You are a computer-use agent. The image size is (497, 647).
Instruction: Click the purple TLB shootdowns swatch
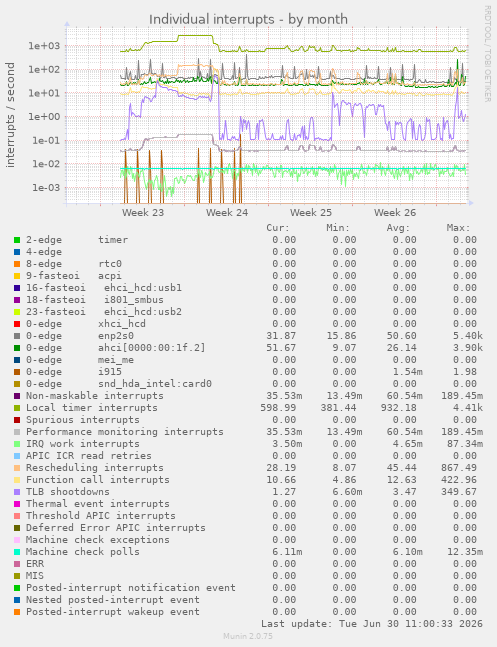click(17, 492)
